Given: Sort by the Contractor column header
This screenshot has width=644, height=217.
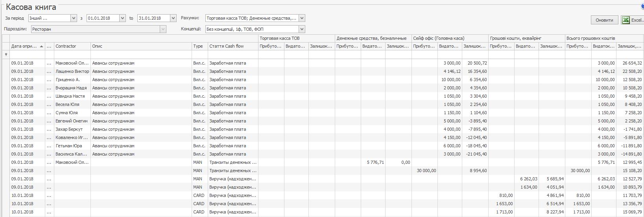Looking at the screenshot, I should pos(72,46).
